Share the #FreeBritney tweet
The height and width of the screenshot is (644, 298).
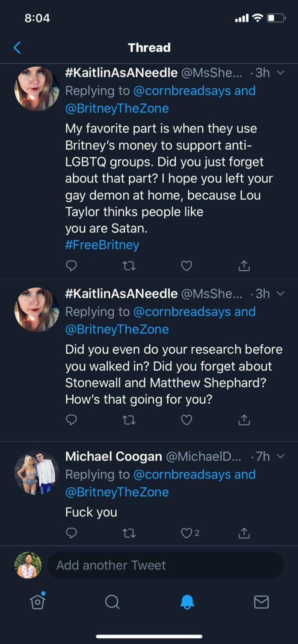coord(244,266)
